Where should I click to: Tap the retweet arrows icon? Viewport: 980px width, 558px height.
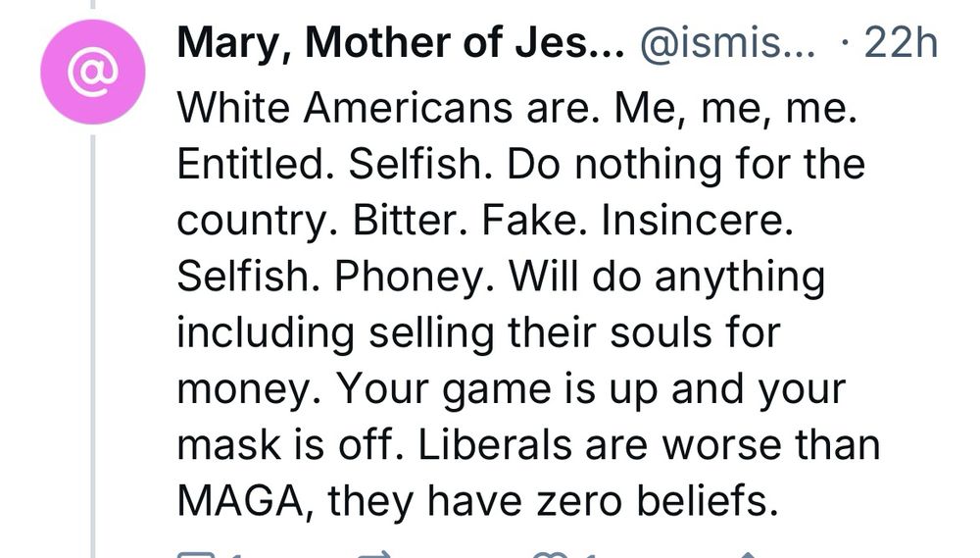click(373, 555)
